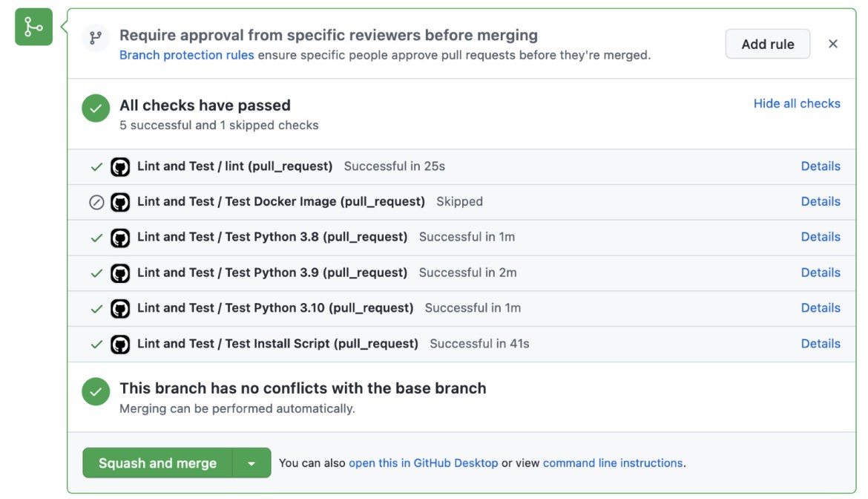Click the octocat icon for Test Install Script
868x499 pixels.
coord(120,343)
